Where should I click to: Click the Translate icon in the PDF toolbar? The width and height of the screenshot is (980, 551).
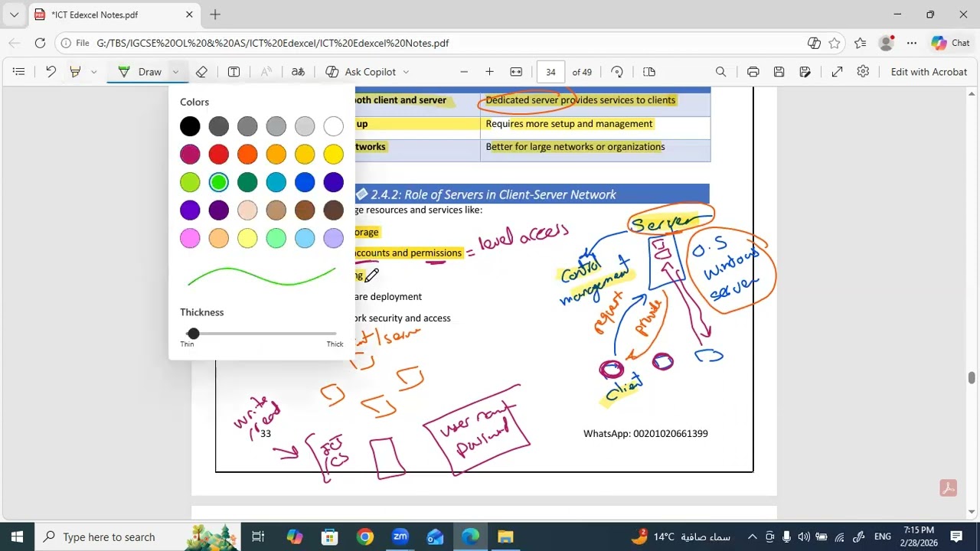click(298, 72)
